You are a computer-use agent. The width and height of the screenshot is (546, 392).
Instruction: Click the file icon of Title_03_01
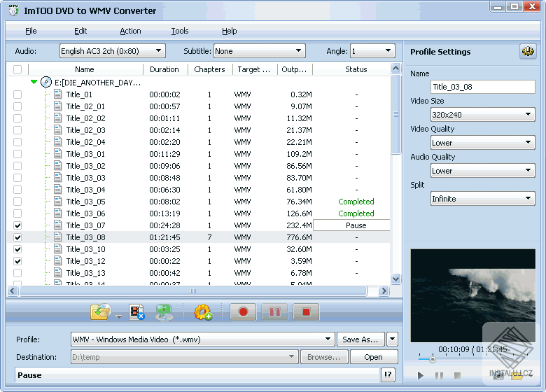pyautogui.click(x=58, y=154)
